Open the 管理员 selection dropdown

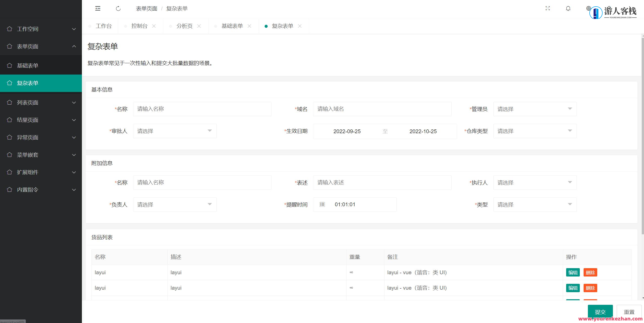(534, 109)
